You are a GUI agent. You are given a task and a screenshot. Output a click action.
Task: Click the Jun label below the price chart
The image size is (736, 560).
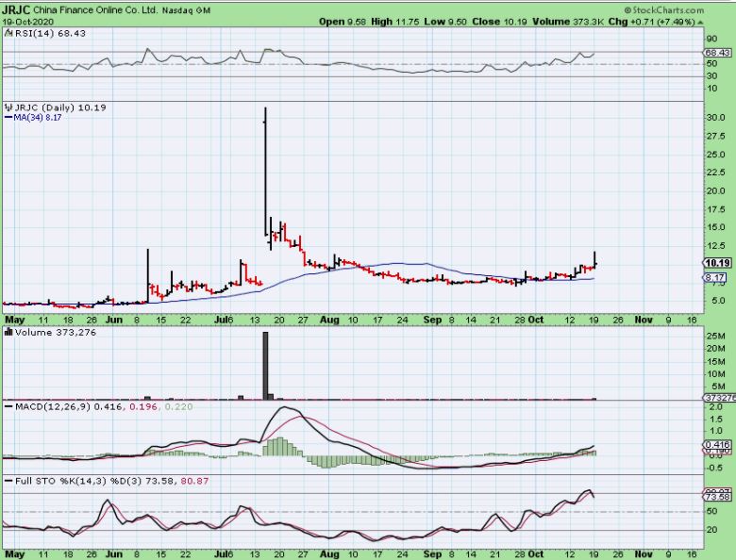pos(114,320)
